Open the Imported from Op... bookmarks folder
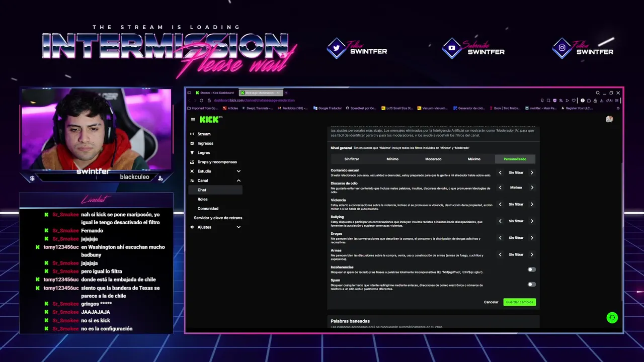The image size is (644, 362). pos(203,108)
